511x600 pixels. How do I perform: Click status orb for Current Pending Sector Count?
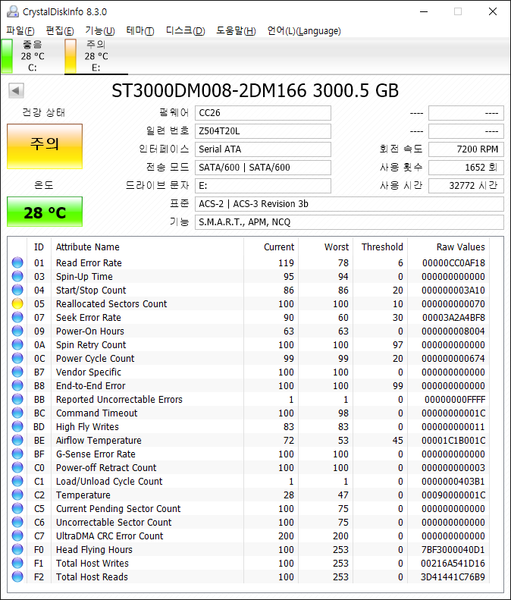tap(17, 508)
